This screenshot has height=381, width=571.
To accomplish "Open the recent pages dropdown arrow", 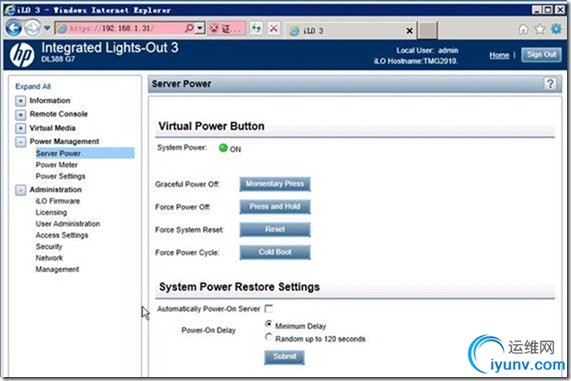I will [47, 28].
